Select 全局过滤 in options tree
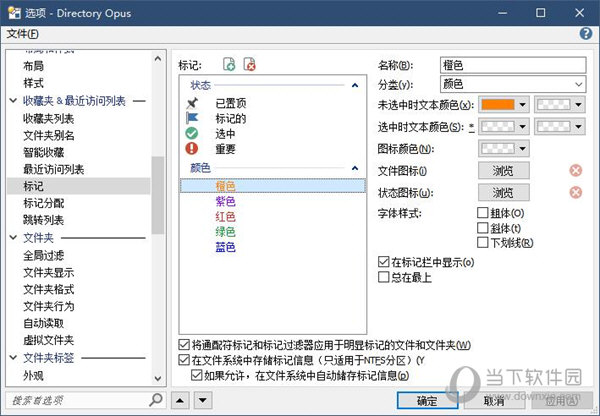This screenshot has width=600, height=416. click(x=44, y=255)
